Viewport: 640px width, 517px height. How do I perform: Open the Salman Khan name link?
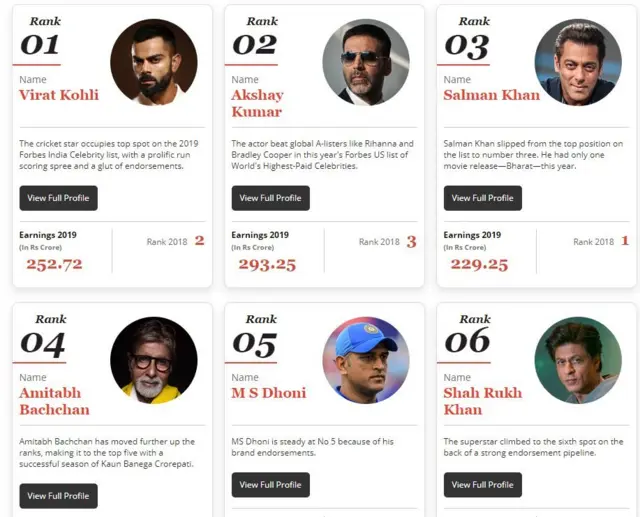(x=491, y=96)
